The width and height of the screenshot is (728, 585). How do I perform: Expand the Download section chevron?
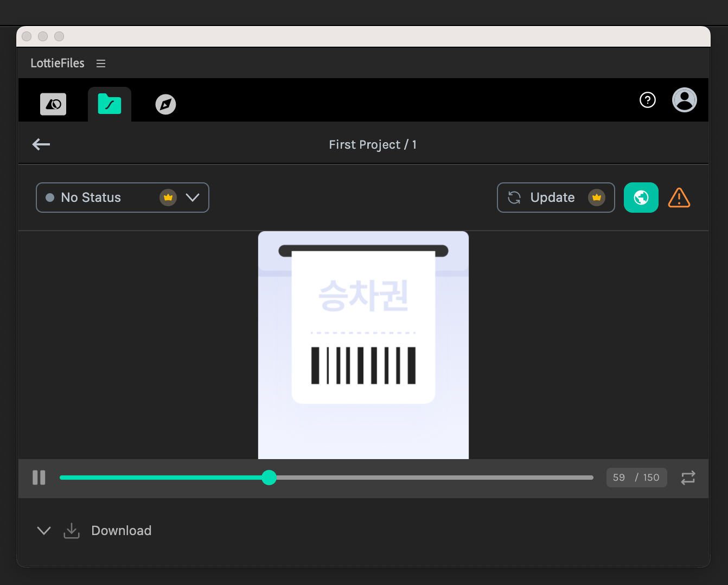[44, 531]
